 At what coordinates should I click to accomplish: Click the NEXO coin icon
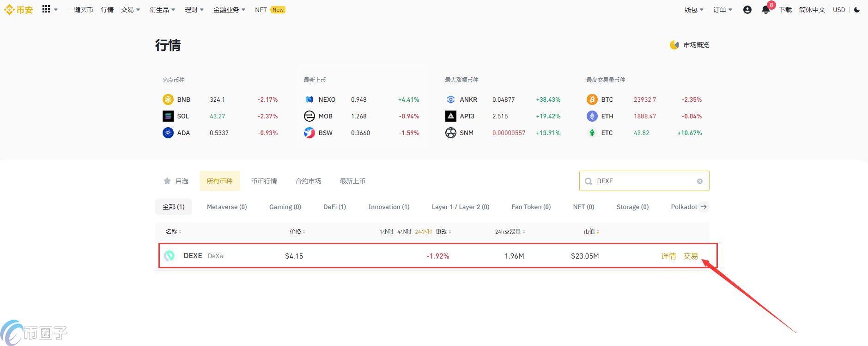pos(309,99)
